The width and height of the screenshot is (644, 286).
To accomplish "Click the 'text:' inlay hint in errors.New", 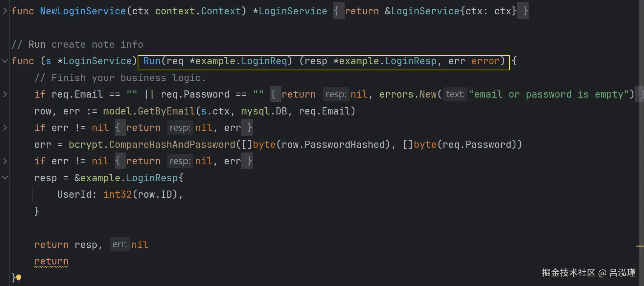I will [x=455, y=94].
